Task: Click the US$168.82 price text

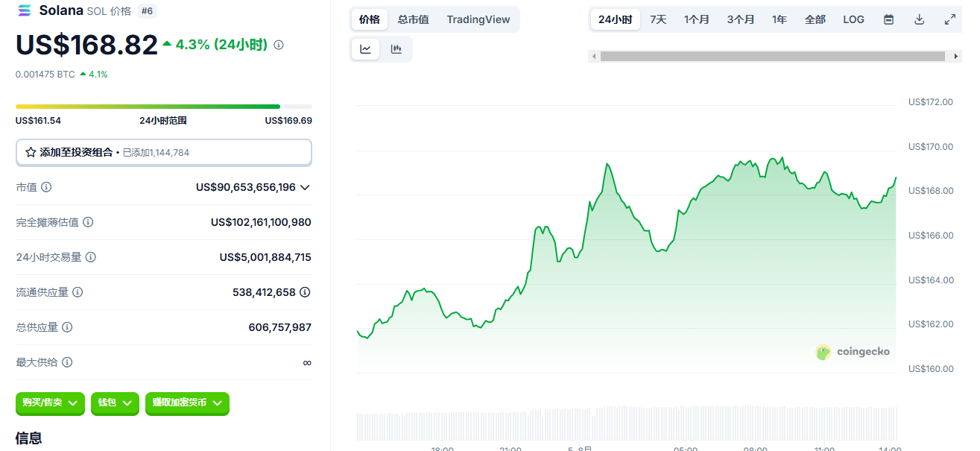Action: click(x=86, y=45)
